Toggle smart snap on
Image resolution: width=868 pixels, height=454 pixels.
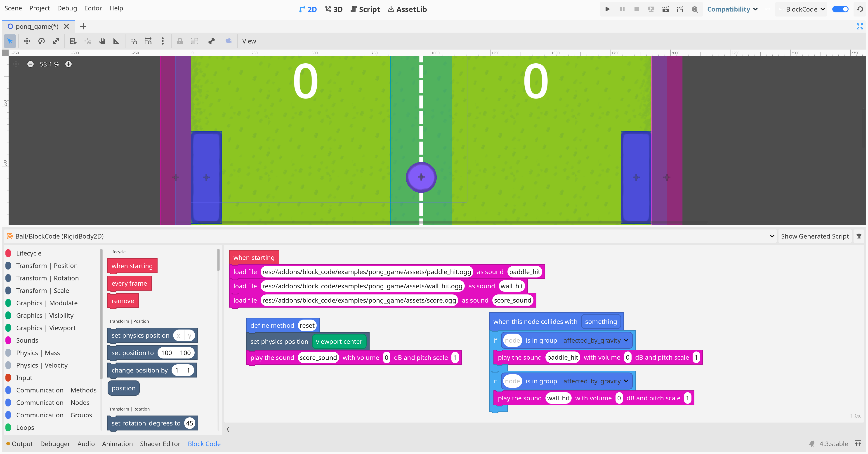tap(134, 41)
